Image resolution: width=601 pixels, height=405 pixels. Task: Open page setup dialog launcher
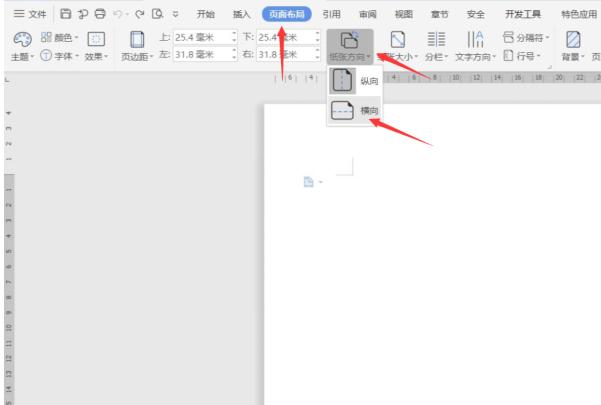[x=550, y=67]
